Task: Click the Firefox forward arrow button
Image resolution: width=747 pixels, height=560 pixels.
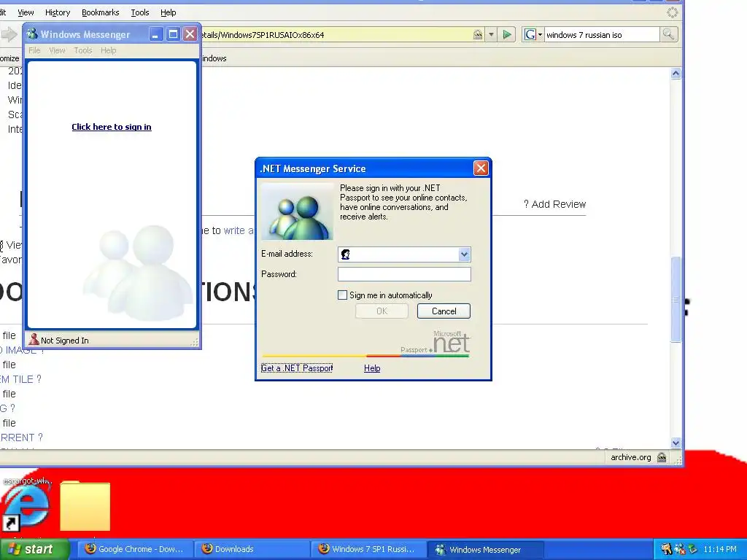Action: [9, 34]
